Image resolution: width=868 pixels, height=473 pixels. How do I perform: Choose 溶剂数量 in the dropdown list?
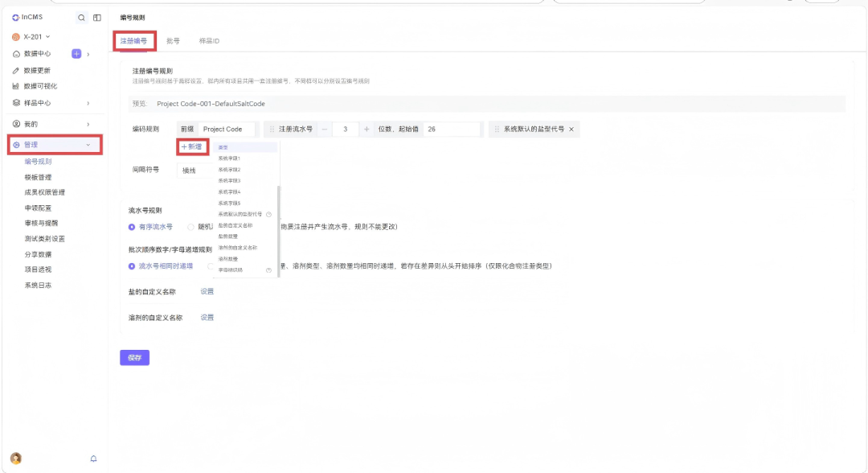[x=245, y=259]
